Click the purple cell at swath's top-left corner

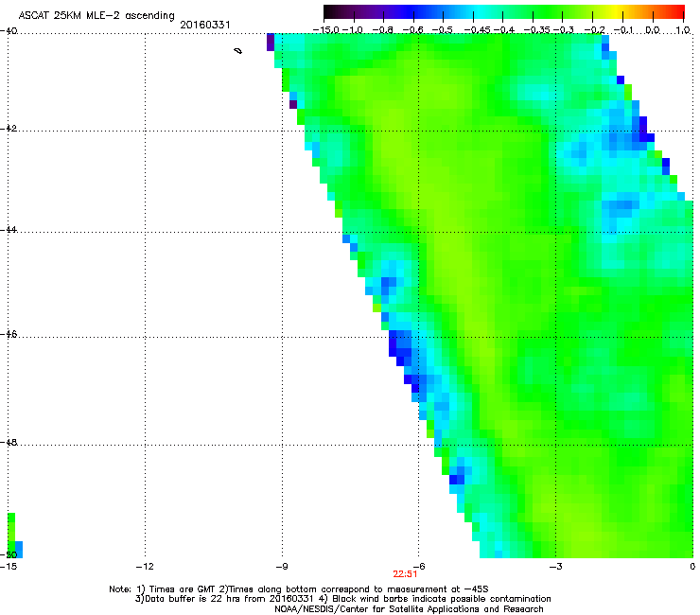[271, 42]
